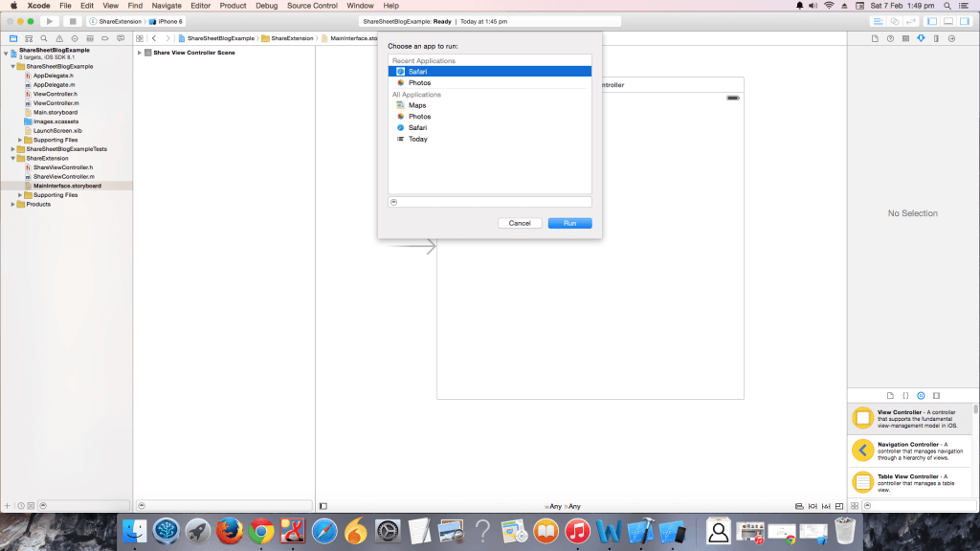Image resolution: width=980 pixels, height=551 pixels.
Task: Collapse the ShareSheetBlogExample project root
Action: click(x=6, y=54)
